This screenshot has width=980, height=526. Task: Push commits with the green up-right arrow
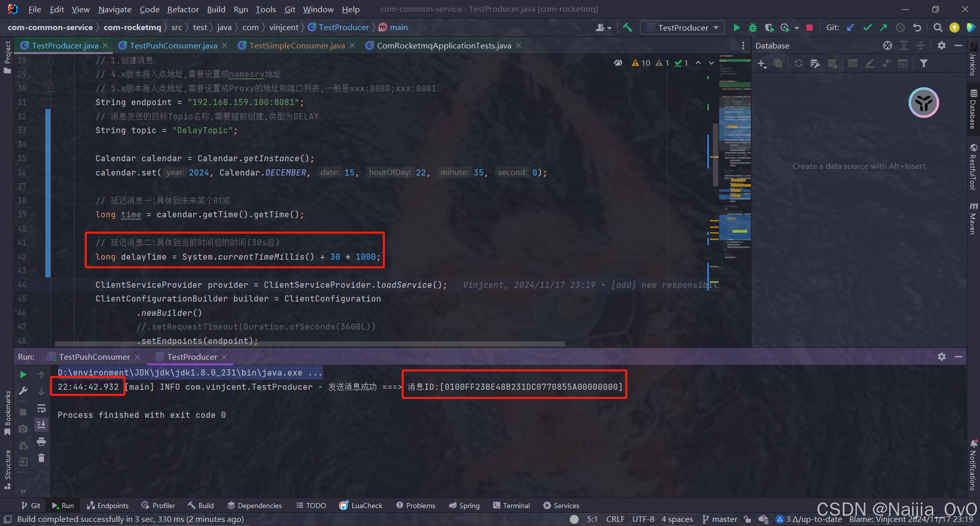884,28
